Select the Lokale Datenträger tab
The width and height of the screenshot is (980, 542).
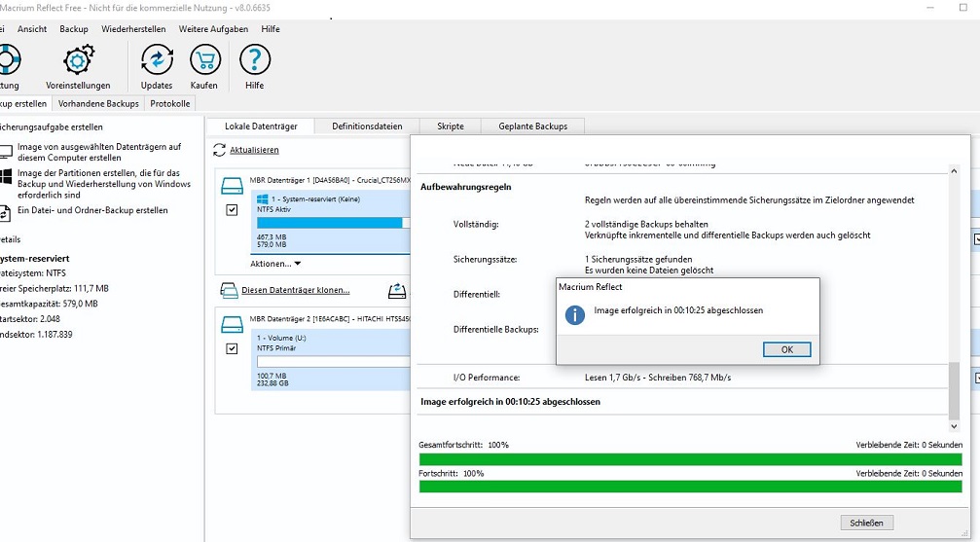[261, 126]
